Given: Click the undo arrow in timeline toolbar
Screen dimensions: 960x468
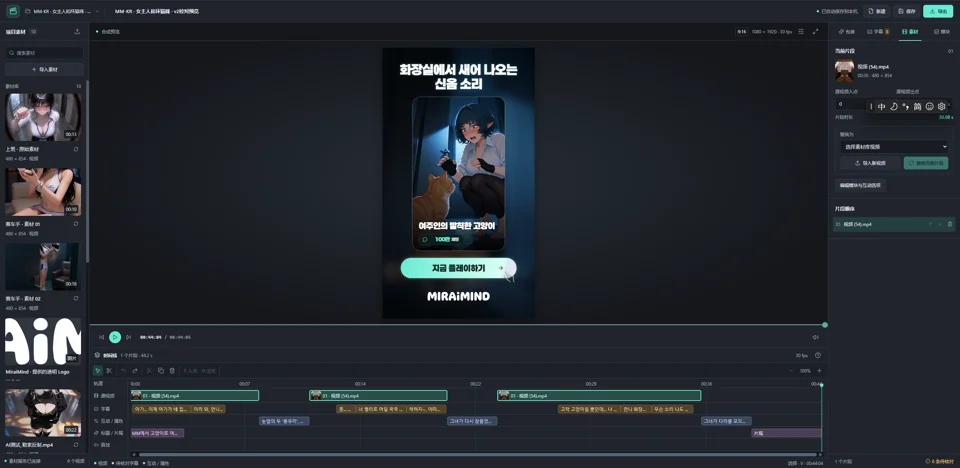Looking at the screenshot, I should (124, 371).
